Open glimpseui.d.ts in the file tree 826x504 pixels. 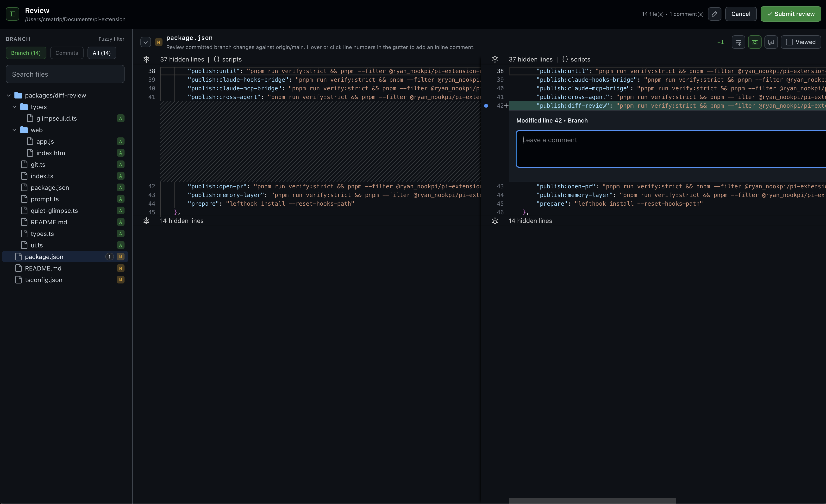(x=57, y=118)
